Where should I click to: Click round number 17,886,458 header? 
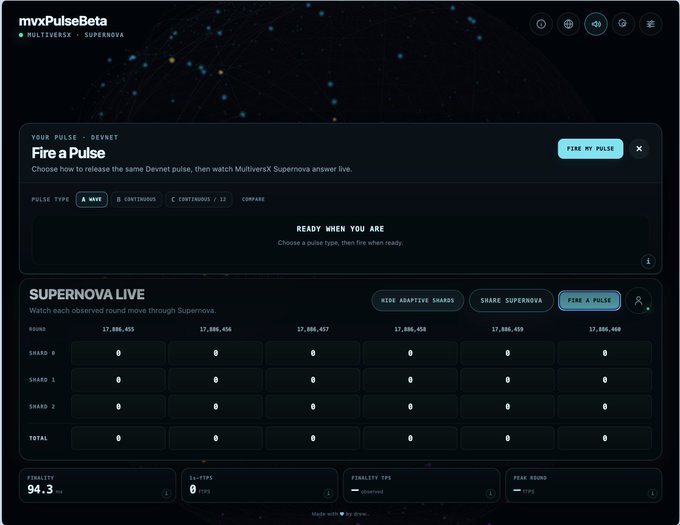click(x=410, y=329)
